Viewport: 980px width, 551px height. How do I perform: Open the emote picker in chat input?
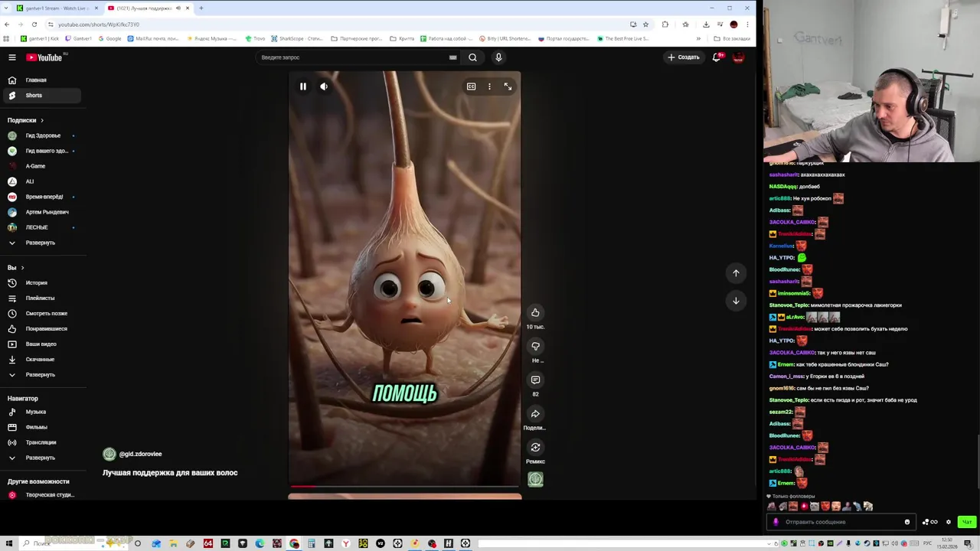point(907,522)
